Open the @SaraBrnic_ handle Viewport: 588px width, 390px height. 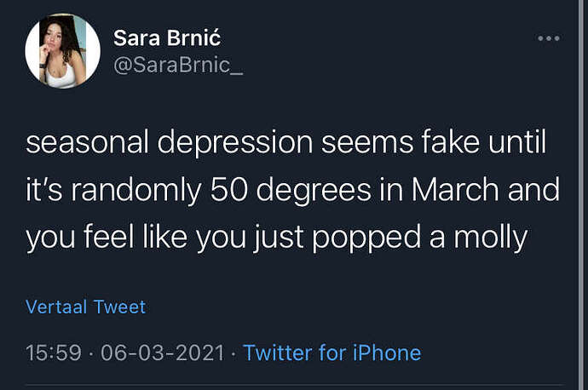click(178, 66)
